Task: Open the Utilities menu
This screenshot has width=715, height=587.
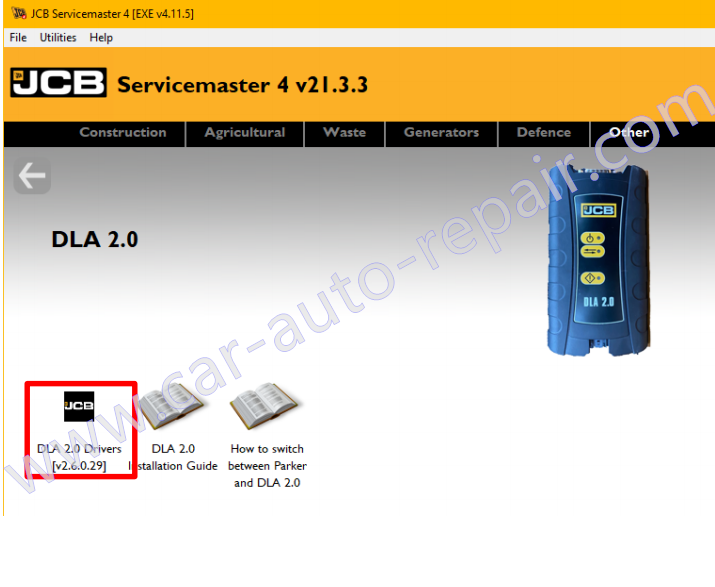Action: 58,37
